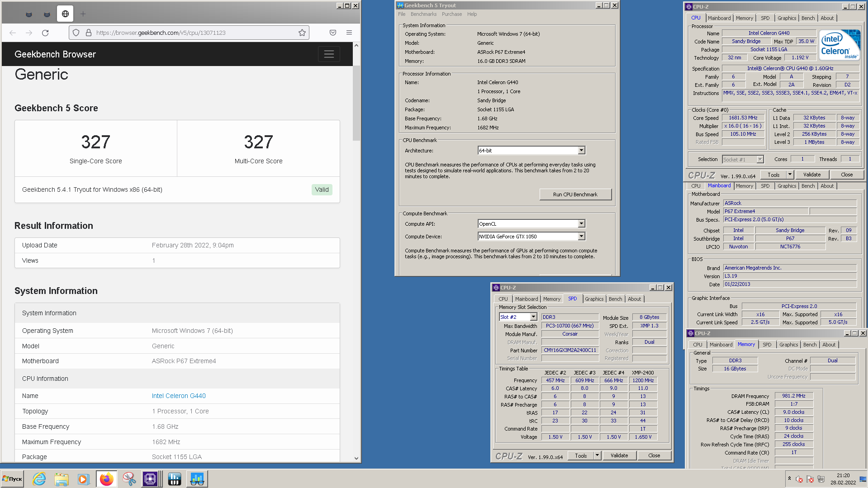Open Geekbench 5 File menu
868x488 pixels.
pyautogui.click(x=402, y=14)
